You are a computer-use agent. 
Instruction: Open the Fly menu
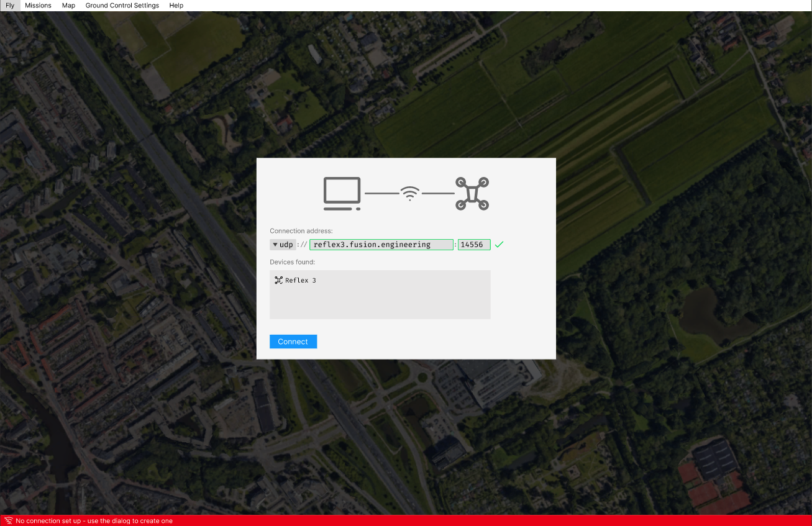(10, 6)
